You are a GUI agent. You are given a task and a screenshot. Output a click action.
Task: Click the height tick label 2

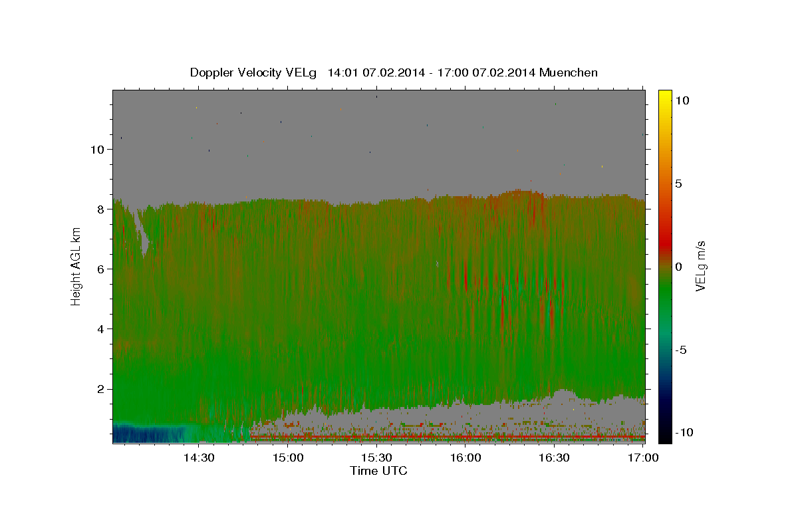(101, 389)
